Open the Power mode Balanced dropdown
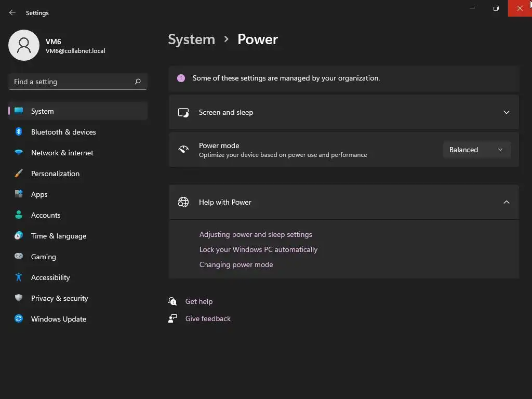The image size is (532, 399). 476,150
